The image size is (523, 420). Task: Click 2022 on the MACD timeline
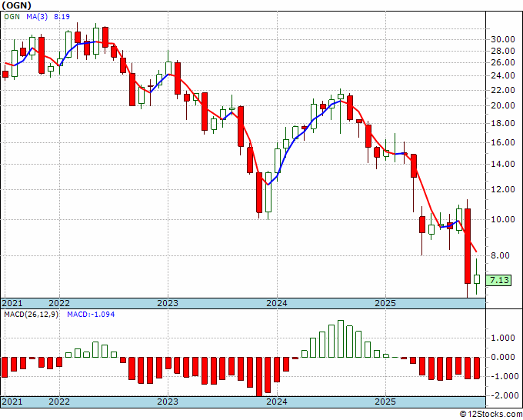(59, 402)
